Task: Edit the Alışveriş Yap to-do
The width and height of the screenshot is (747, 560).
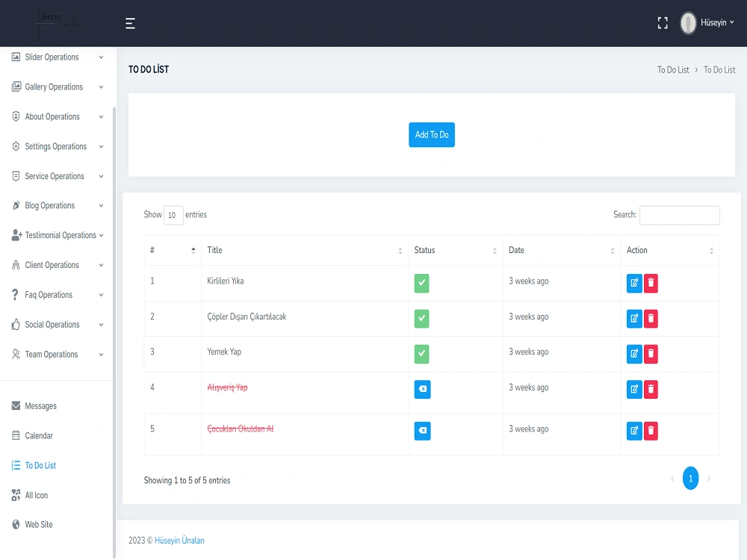Action: point(634,389)
